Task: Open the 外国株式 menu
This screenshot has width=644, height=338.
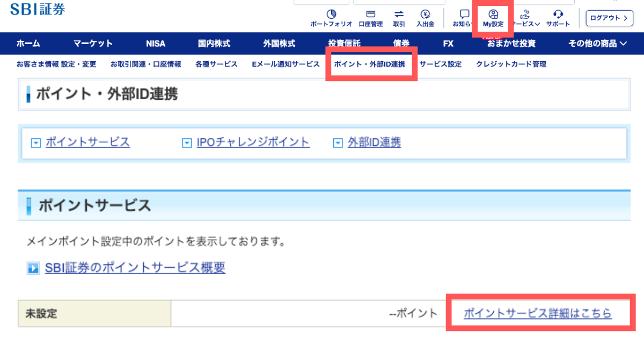Action: tap(279, 43)
